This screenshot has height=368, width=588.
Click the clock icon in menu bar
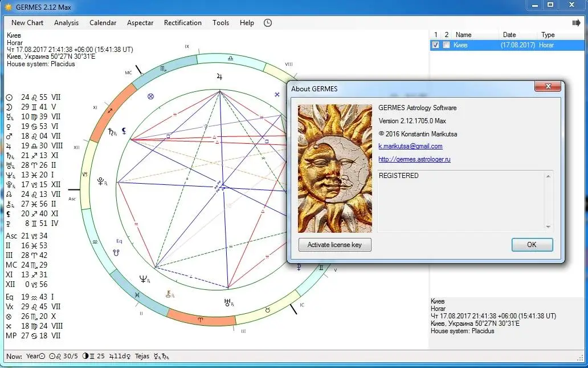coord(267,23)
